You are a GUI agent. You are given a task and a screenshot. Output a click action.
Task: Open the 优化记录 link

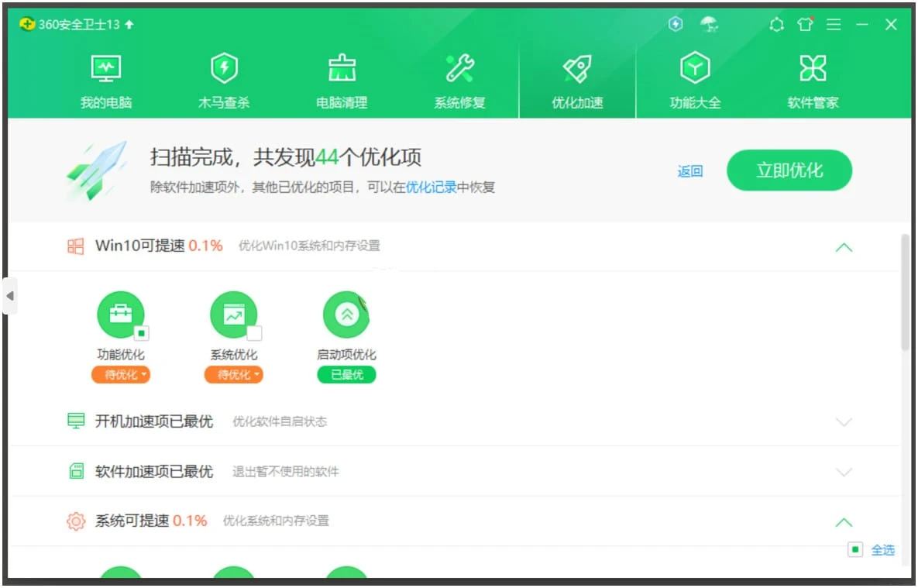tap(431, 187)
